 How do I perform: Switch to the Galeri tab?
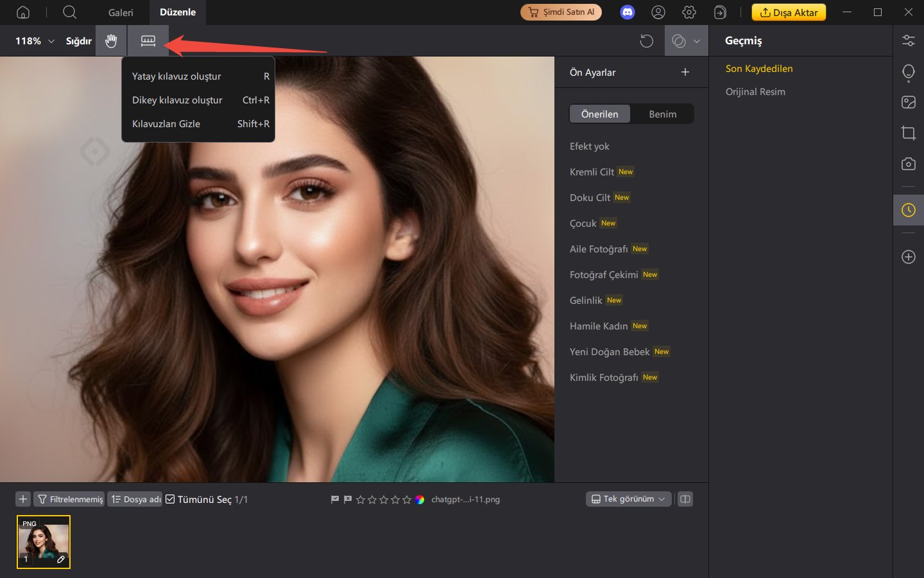pyautogui.click(x=121, y=12)
